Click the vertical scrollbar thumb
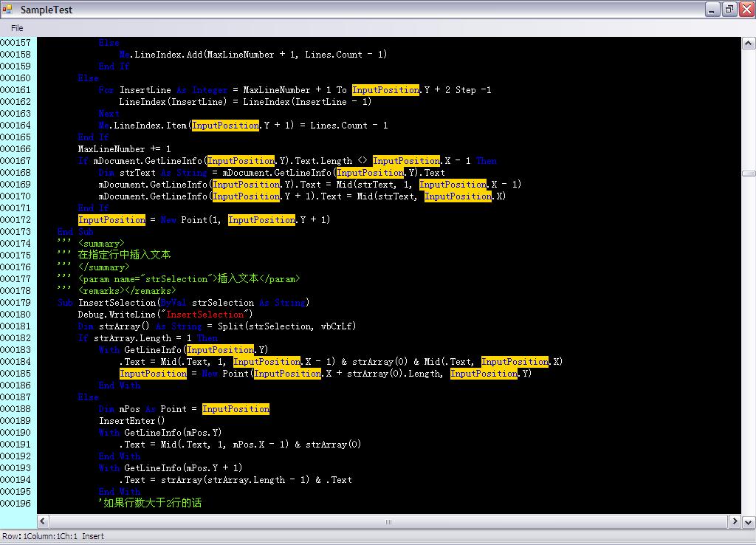Image resolution: width=756 pixels, height=545 pixels. pos(748,174)
